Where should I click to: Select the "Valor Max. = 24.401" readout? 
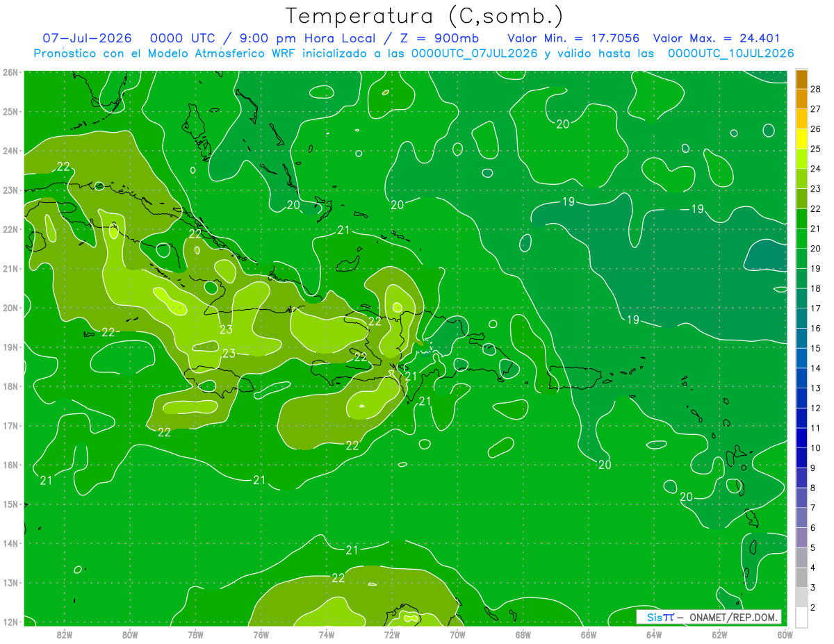(717, 38)
